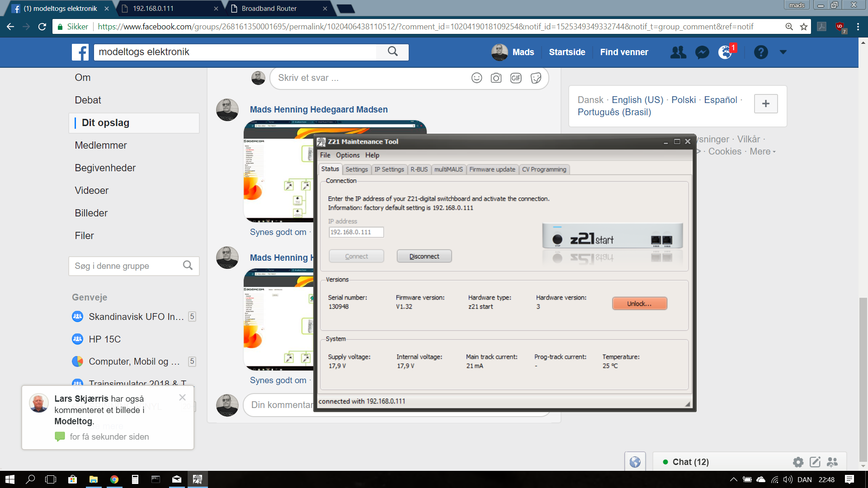The width and height of the screenshot is (868, 488).
Task: Switch to the Settings tab
Action: pos(357,169)
